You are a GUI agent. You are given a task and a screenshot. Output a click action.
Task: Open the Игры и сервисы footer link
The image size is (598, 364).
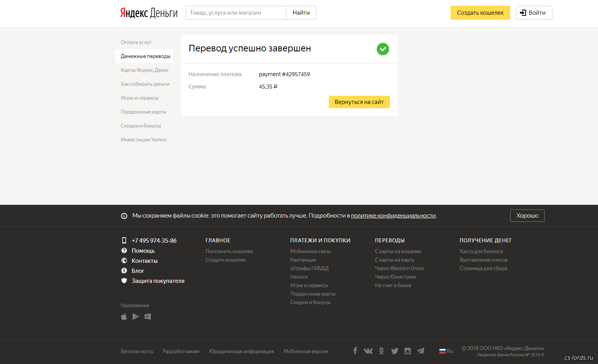point(309,285)
